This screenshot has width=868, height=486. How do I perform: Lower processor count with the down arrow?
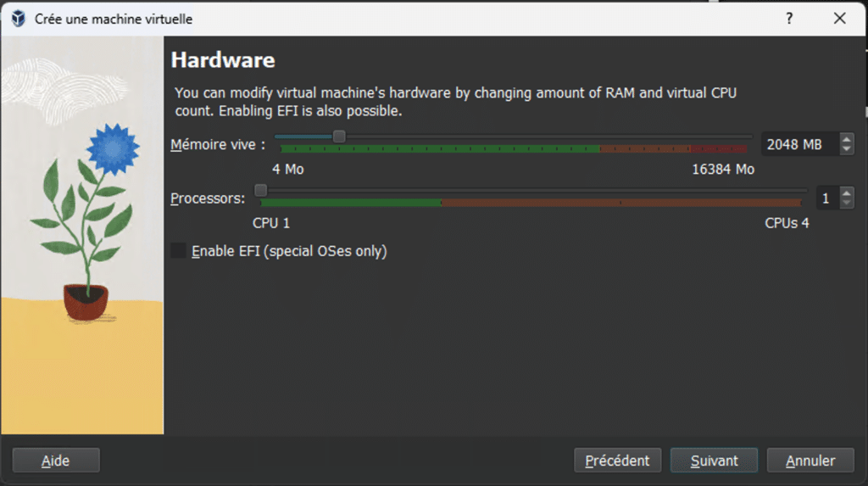click(x=847, y=204)
